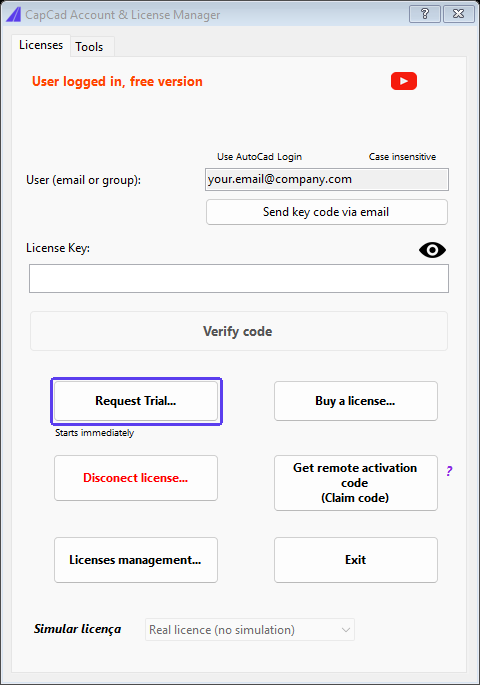The width and height of the screenshot is (480, 685).
Task: Close the License Manager window
Action: [x=459, y=14]
